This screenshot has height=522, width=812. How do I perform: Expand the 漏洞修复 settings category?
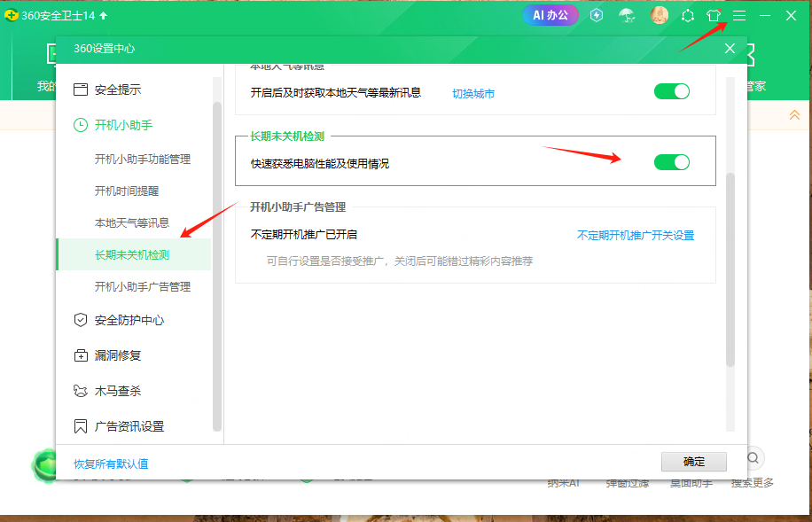(117, 355)
